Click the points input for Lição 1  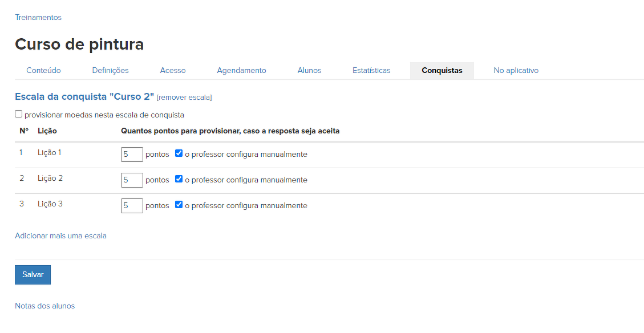[132, 155]
